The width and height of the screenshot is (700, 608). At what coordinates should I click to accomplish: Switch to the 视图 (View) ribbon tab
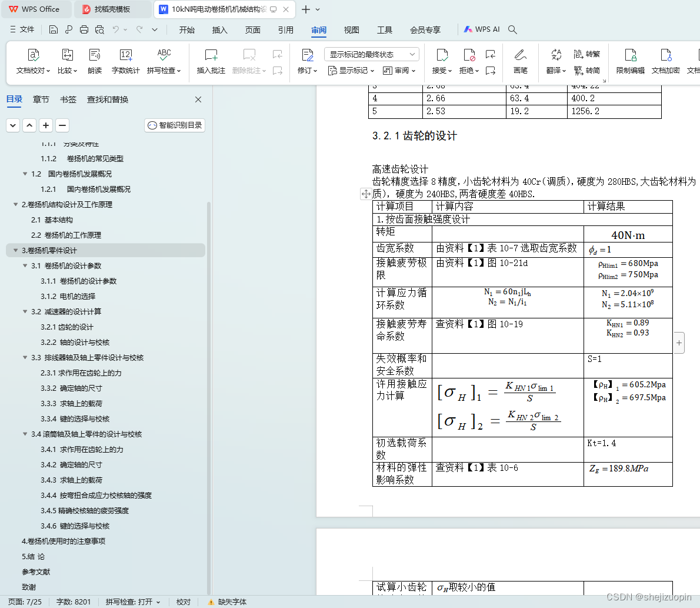coord(351,30)
